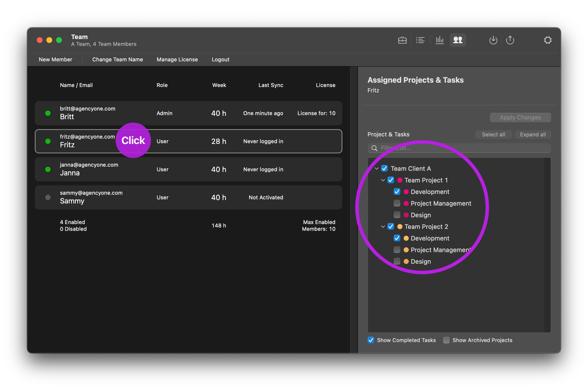Click the export upload arrow icon
588x389 pixels.
click(510, 40)
